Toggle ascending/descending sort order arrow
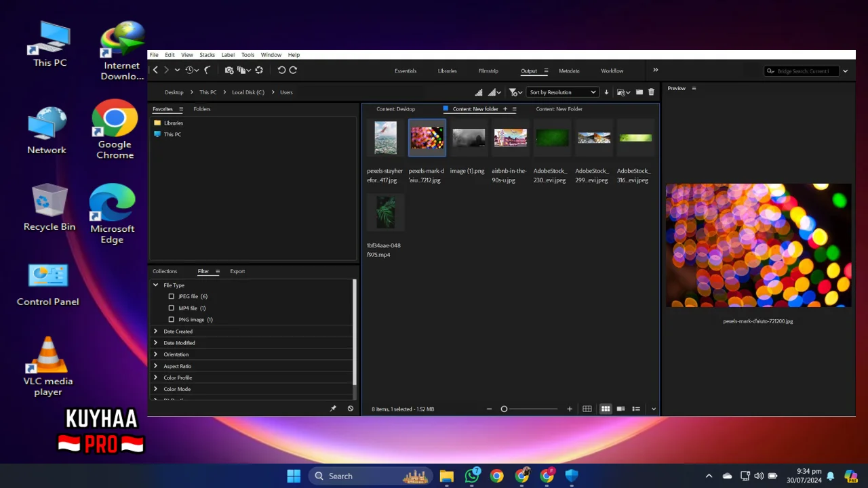The width and height of the screenshot is (868, 488). coord(606,92)
